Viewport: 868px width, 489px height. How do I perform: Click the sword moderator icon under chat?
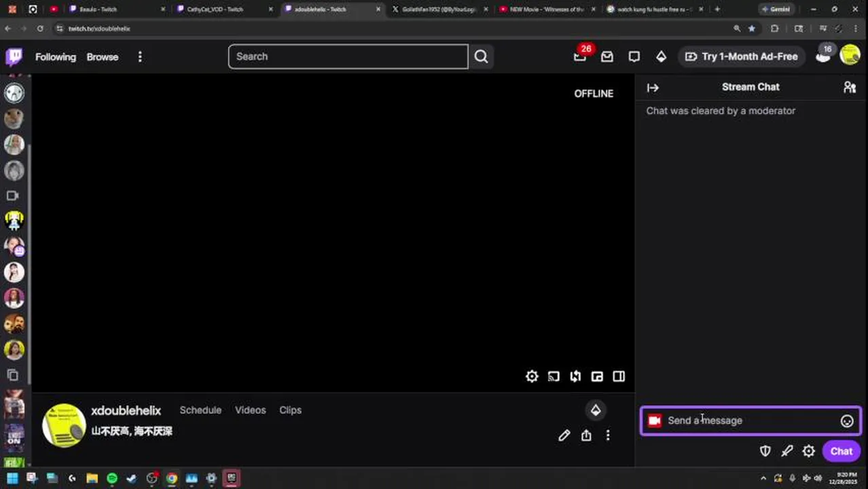pyautogui.click(x=787, y=451)
